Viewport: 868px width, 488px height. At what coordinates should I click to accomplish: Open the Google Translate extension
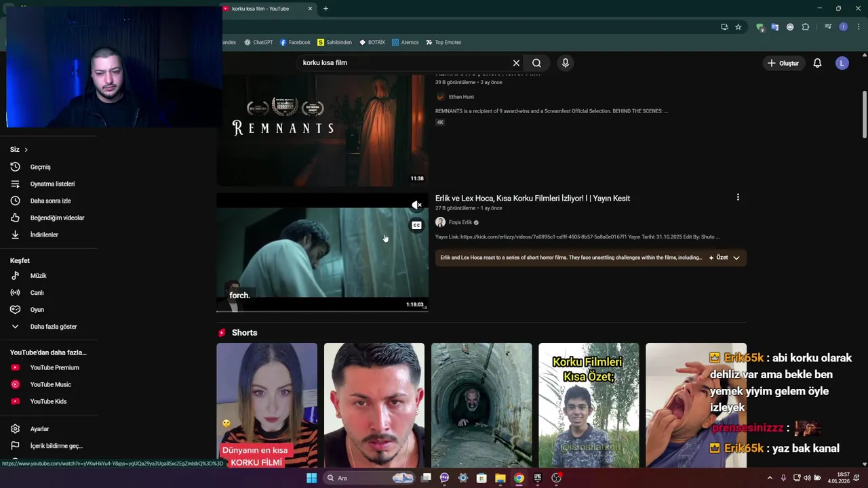[775, 27]
